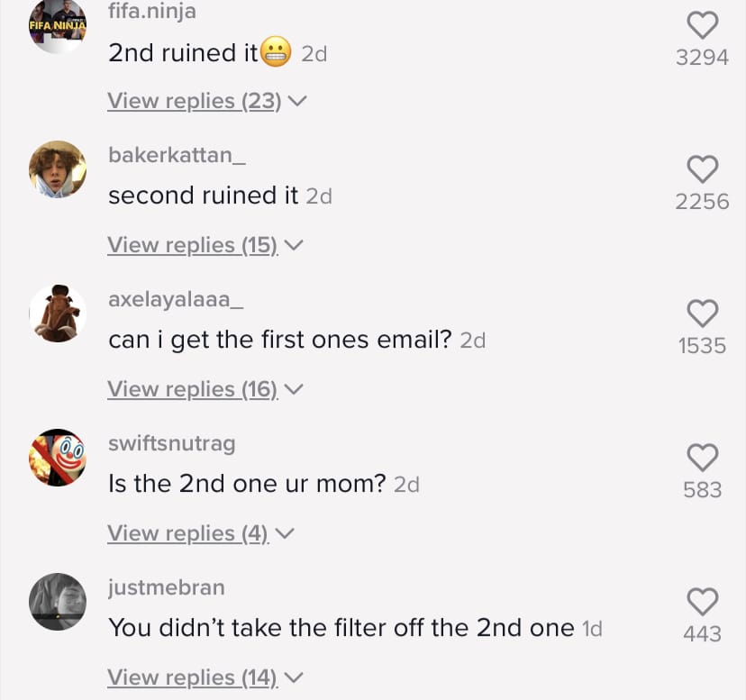
Task: Open the swiftsnutrag clown avatar
Action: 58,458
